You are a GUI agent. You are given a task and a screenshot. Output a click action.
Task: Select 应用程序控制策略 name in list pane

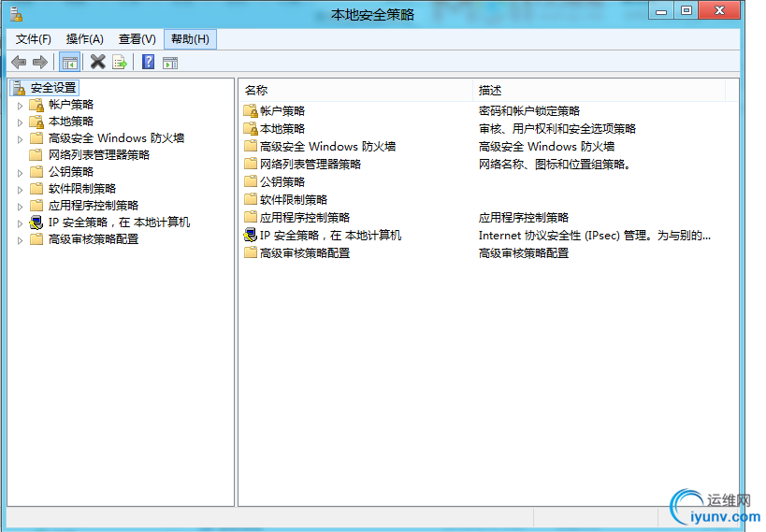(305, 218)
